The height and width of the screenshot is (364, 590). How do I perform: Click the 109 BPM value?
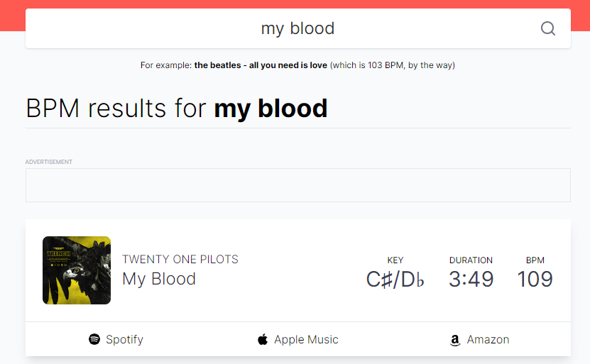535,279
